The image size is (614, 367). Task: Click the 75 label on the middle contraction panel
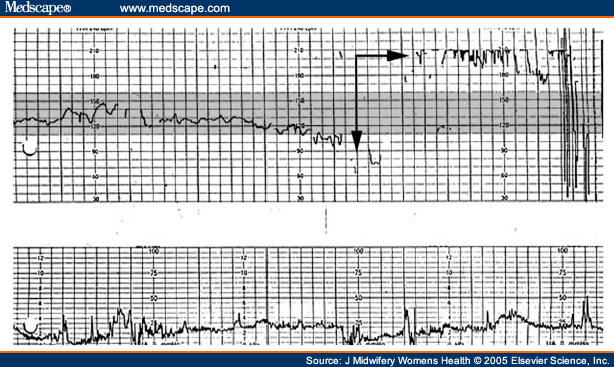358,273
